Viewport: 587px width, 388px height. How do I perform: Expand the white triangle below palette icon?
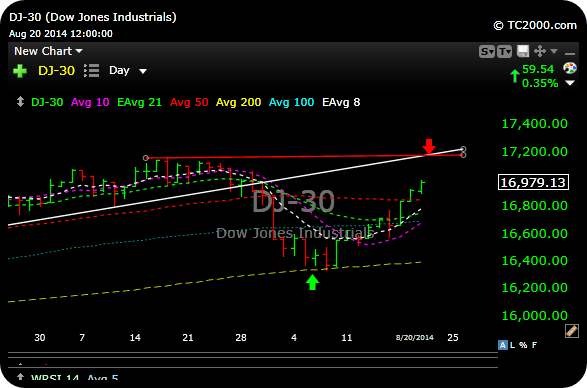[570, 83]
